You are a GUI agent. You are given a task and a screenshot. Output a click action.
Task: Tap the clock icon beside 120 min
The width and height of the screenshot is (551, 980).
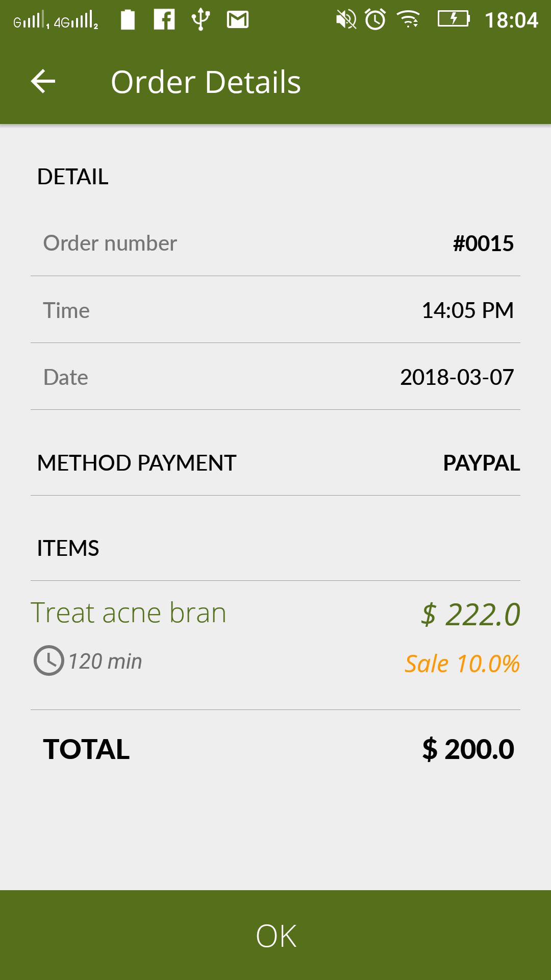click(x=48, y=660)
